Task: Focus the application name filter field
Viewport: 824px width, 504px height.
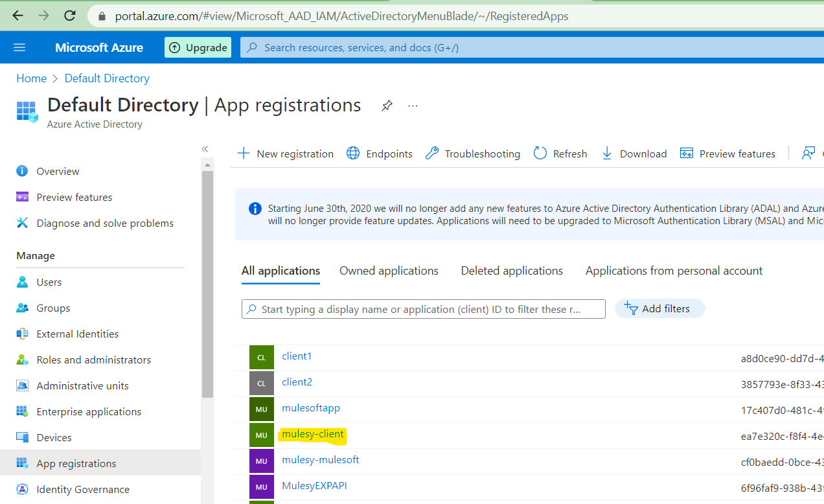Action: pyautogui.click(x=424, y=309)
